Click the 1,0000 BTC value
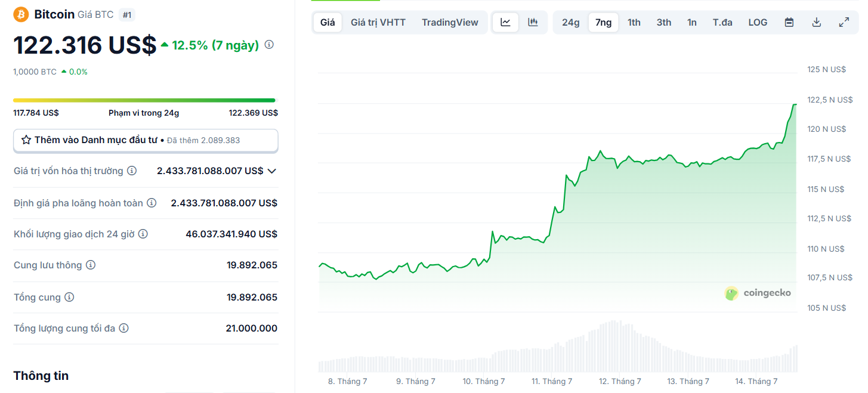The height and width of the screenshot is (393, 868). 35,72
